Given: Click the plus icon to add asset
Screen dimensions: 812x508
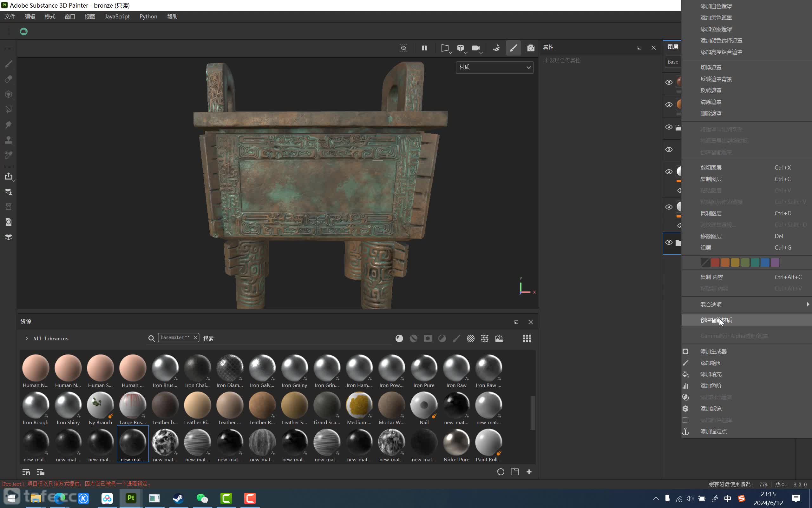Looking at the screenshot, I should pyautogui.click(x=529, y=472).
